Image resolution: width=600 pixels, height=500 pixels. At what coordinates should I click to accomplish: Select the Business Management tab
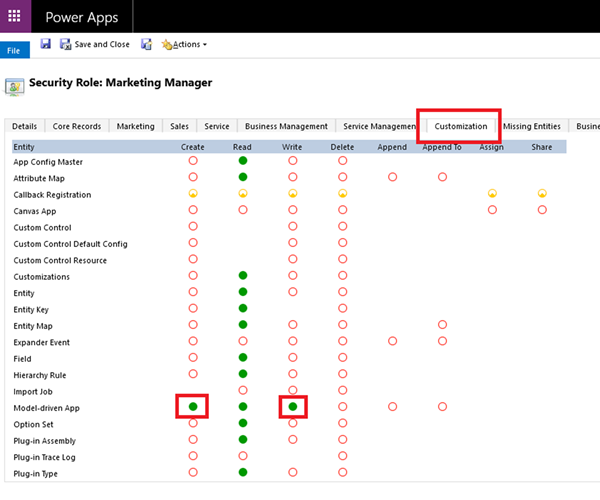(x=286, y=127)
